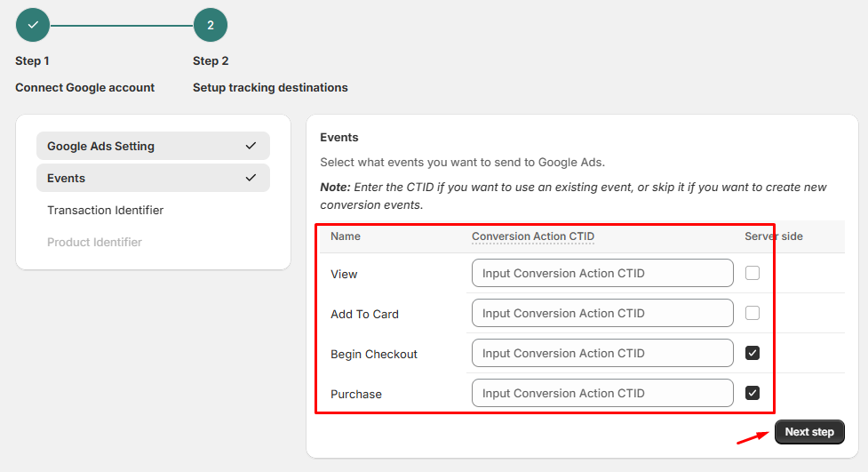The width and height of the screenshot is (868, 472).
Task: Open Transaction Identifier section
Action: (105, 210)
